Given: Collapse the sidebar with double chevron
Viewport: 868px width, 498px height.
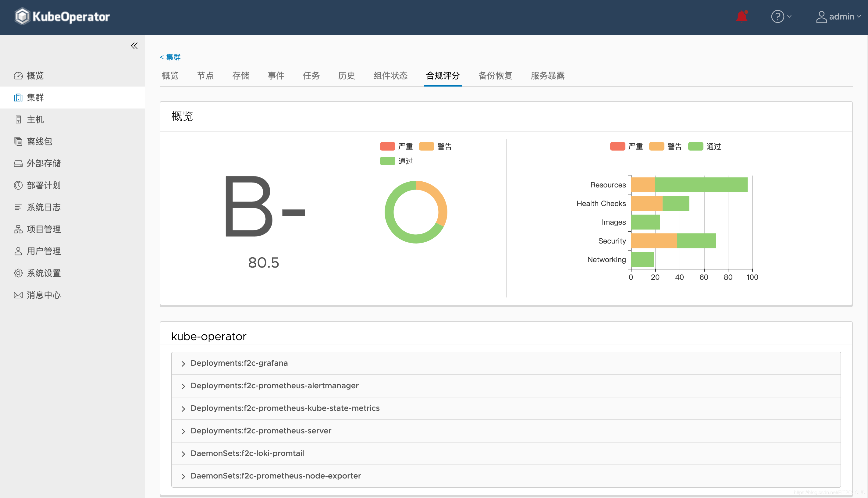Looking at the screenshot, I should (x=134, y=46).
